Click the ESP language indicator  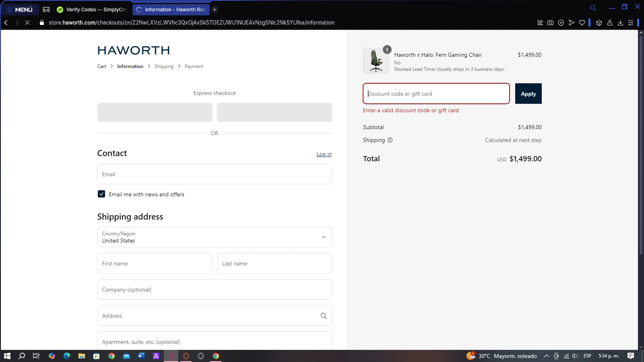(587, 356)
